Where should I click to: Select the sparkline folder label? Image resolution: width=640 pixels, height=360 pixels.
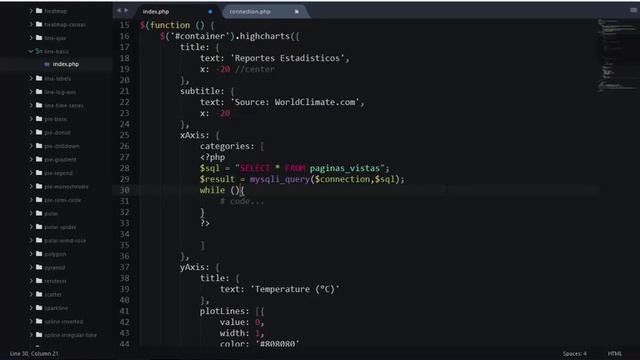coord(56,308)
